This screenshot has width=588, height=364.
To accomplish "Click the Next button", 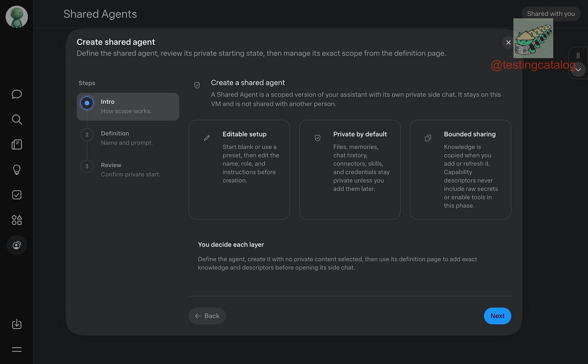I will 497,316.
